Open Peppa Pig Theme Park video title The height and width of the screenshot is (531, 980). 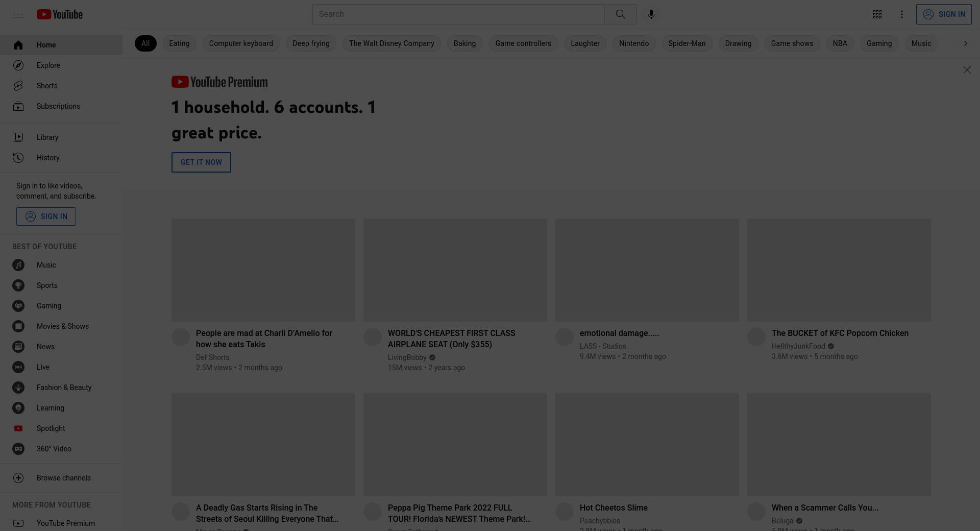click(x=459, y=514)
